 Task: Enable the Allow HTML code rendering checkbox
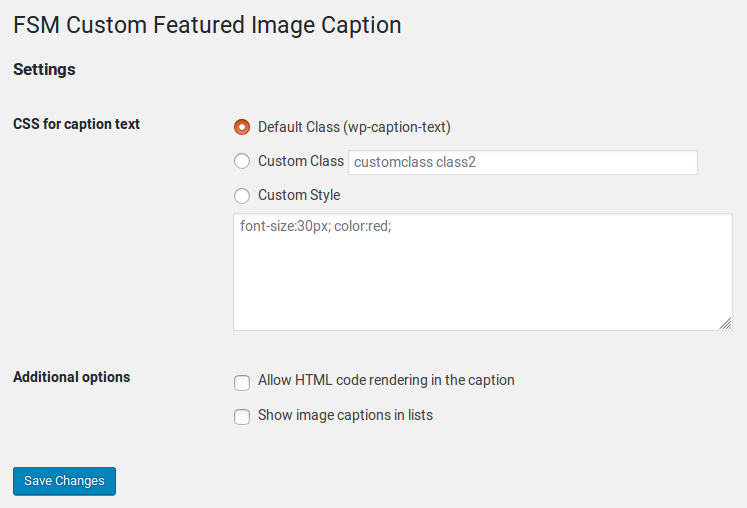[x=242, y=382]
